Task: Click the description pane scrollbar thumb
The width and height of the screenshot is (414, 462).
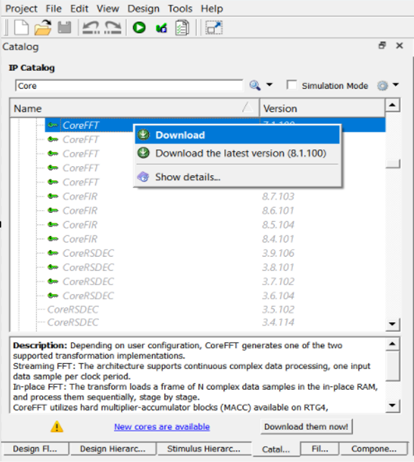Action: 393,366
